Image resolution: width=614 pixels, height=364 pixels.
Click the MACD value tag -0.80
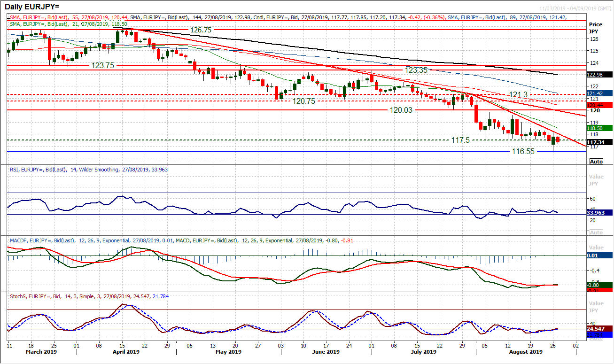click(600, 285)
